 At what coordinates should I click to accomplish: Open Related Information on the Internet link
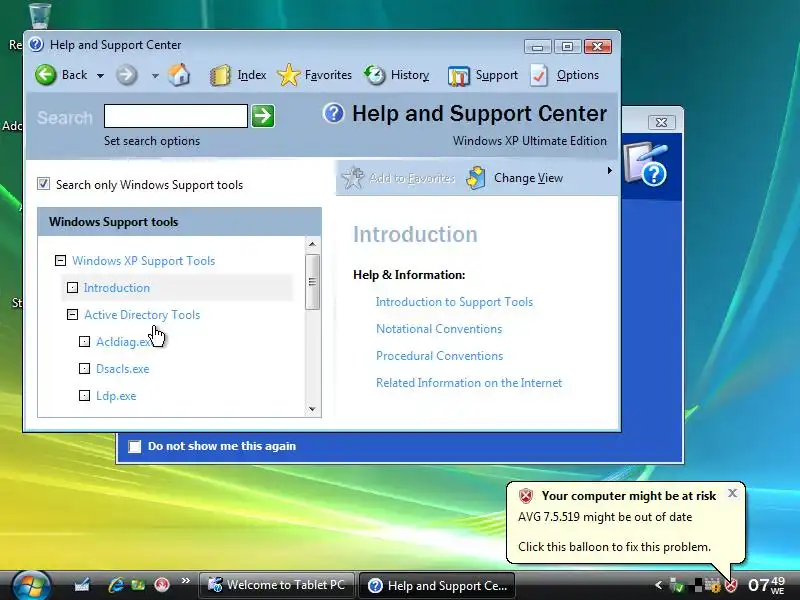[x=469, y=383]
